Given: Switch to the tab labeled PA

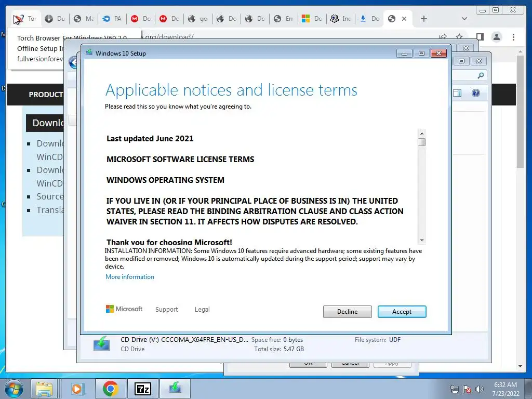Looking at the screenshot, I should [112, 19].
